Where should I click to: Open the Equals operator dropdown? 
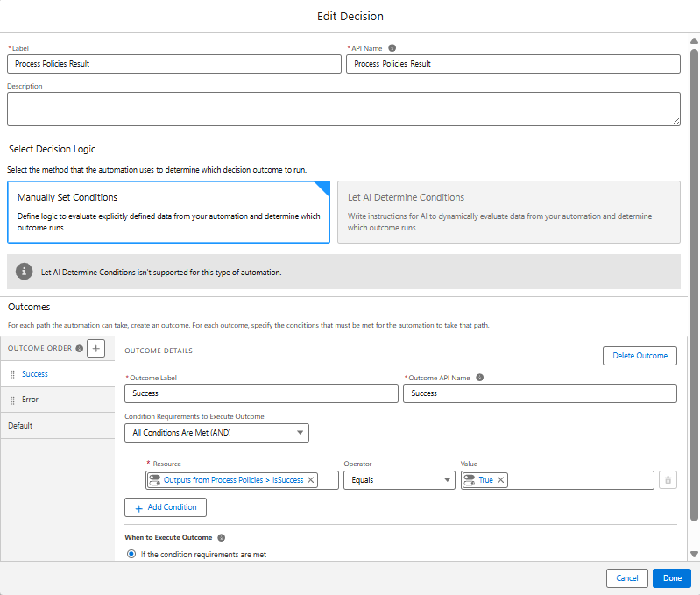coord(398,480)
